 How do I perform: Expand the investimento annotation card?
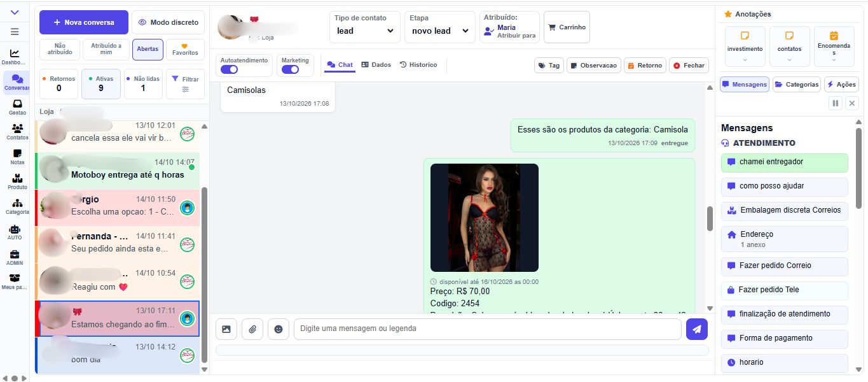point(745,46)
